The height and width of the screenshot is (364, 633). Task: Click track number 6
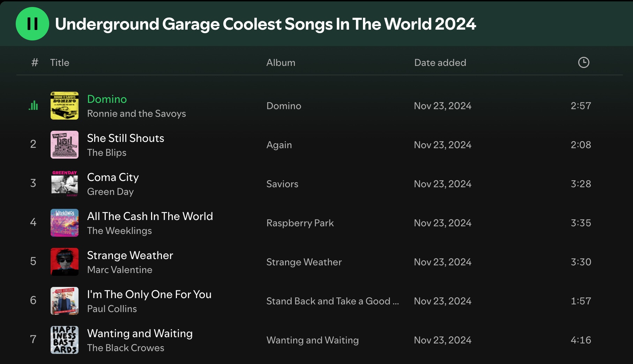pos(33,300)
